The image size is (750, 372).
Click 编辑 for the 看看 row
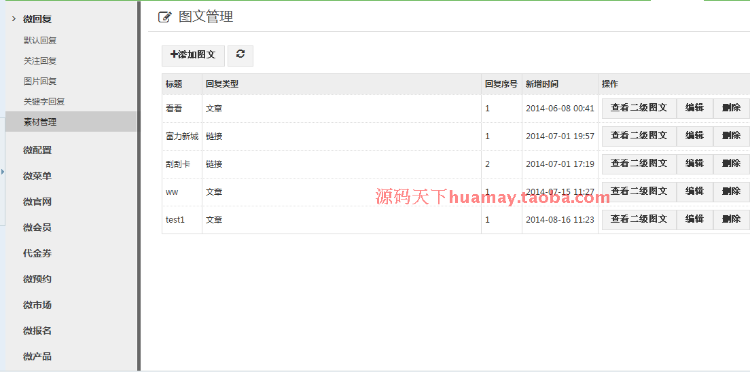[695, 108]
